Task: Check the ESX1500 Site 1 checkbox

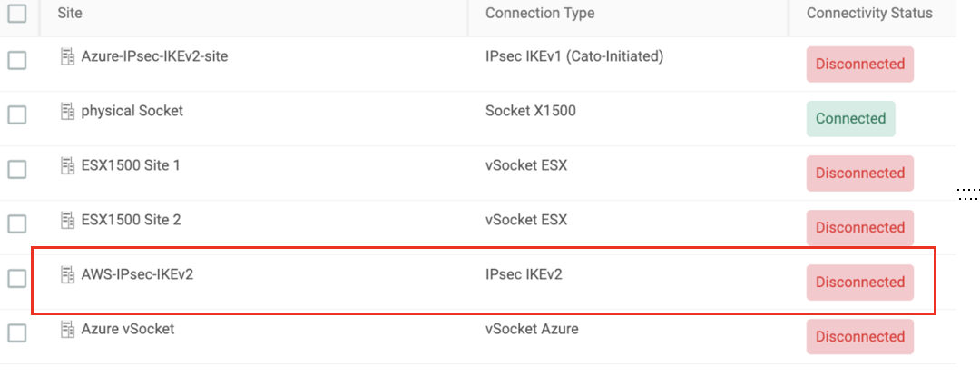Action: click(17, 169)
